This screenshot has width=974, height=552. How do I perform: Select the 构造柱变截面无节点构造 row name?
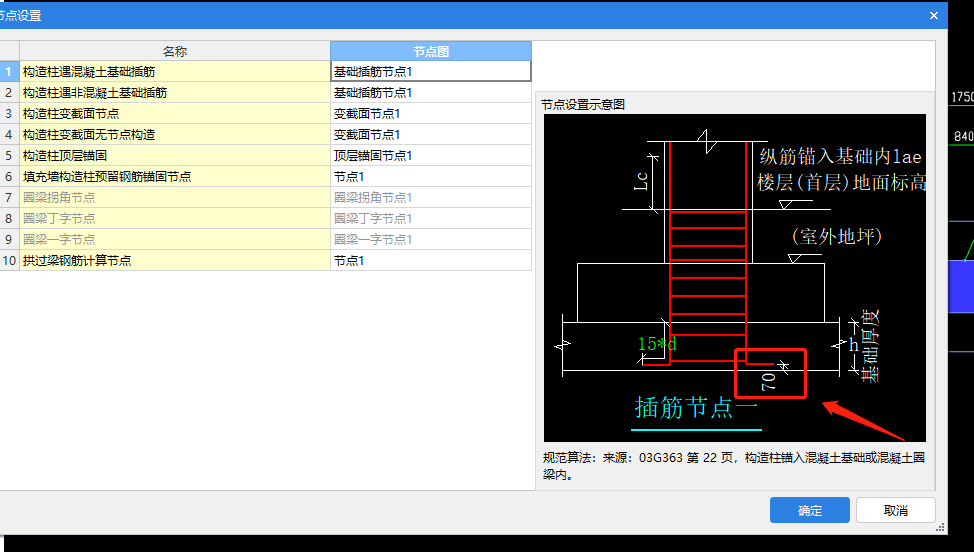[x=175, y=135]
